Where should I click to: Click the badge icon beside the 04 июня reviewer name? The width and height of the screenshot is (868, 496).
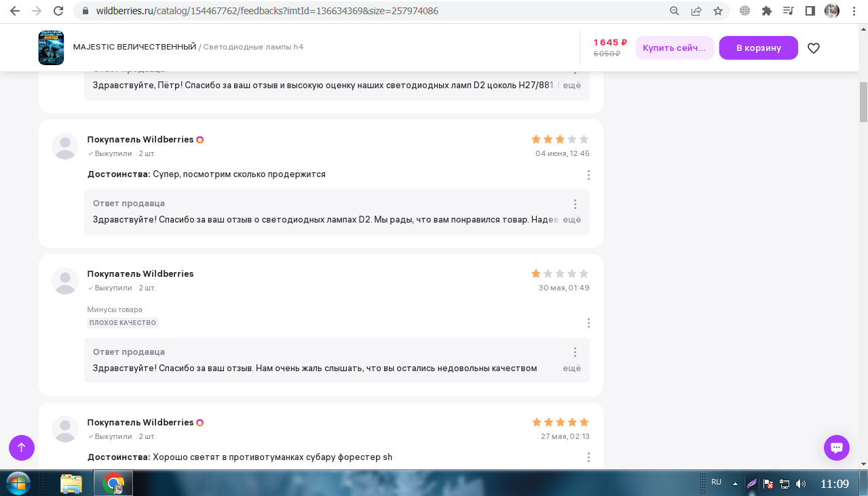pyautogui.click(x=200, y=140)
